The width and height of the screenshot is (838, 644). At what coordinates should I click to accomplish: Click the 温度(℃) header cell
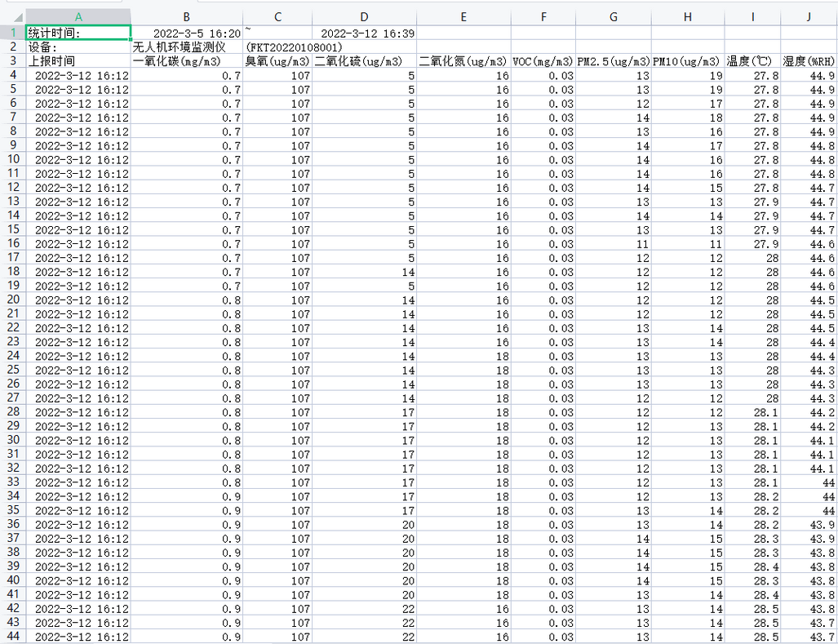752,61
